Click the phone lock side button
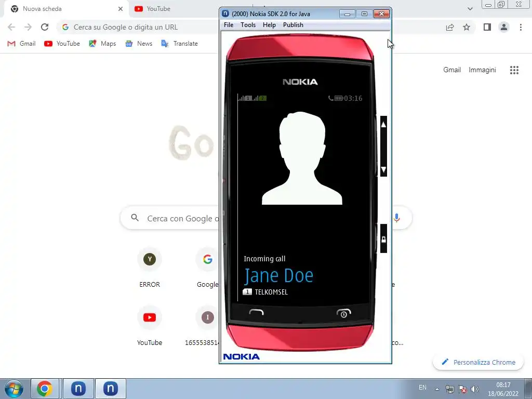Screen dimensions: 532x399 (383, 238)
